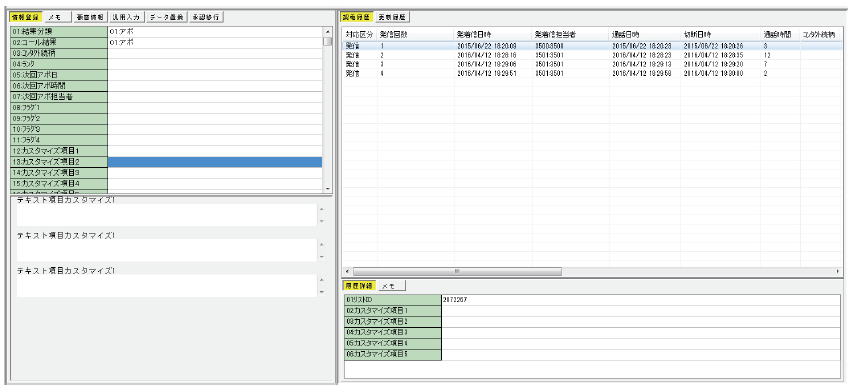Click the value cell of 02:コール結果
852x392 pixels.
215,42
